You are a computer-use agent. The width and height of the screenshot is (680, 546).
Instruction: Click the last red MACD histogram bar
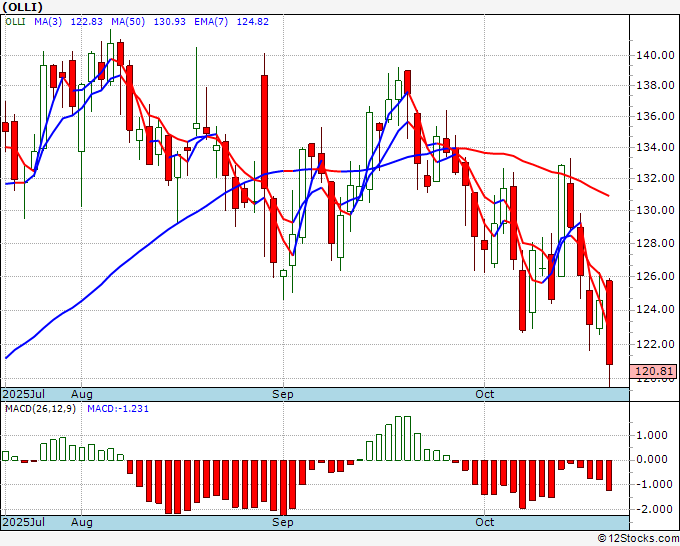tap(609, 475)
